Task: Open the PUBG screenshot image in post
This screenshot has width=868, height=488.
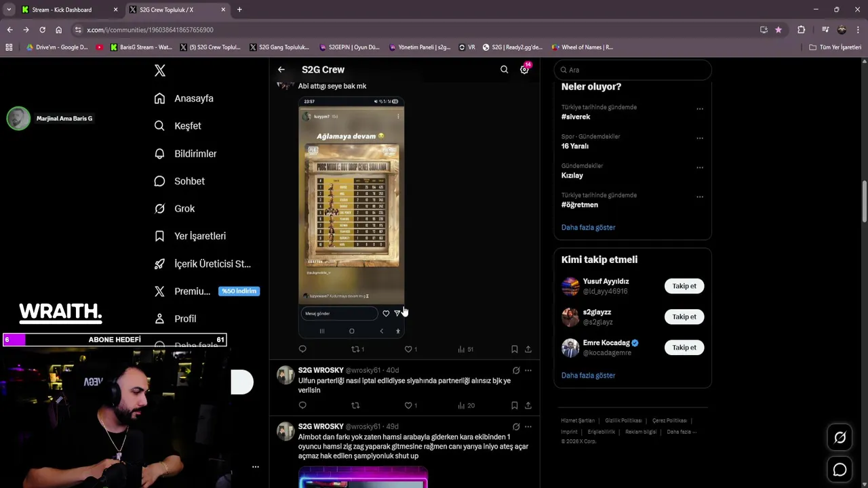Action: 351,217
